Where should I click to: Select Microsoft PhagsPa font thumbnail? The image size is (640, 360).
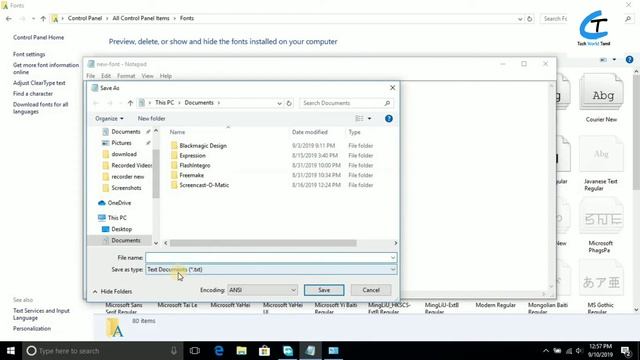pos(601,226)
